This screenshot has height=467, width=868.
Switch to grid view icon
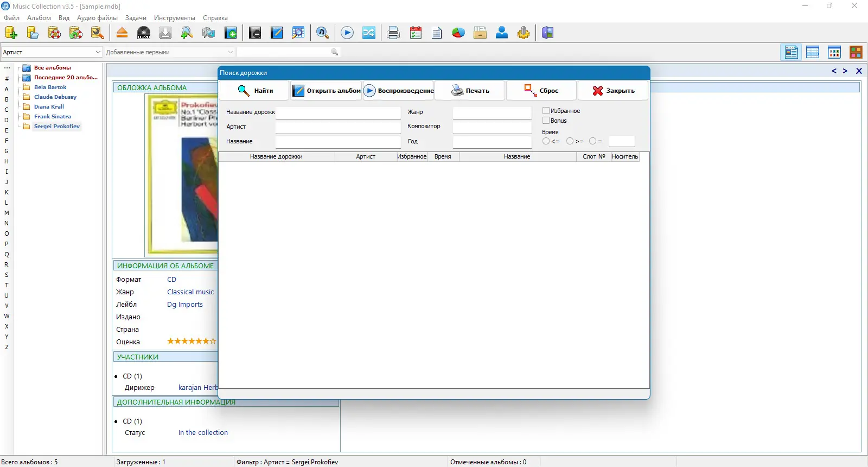point(834,52)
